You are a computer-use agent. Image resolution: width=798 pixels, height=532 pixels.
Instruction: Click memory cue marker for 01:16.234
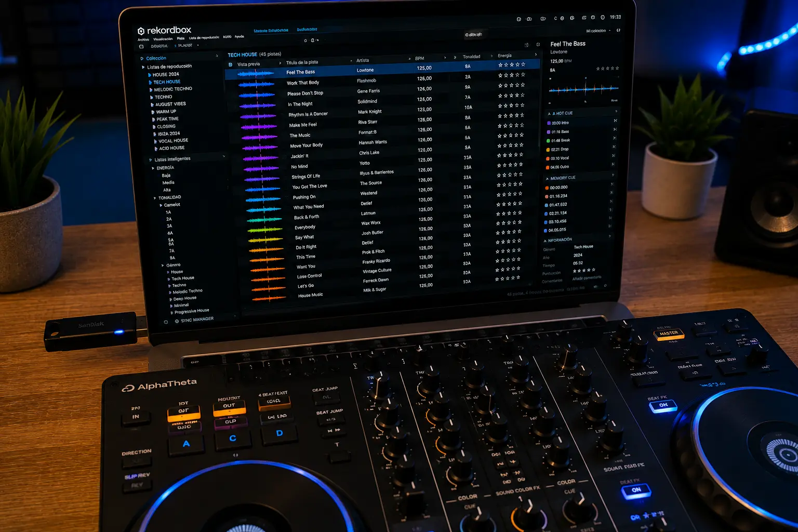pyautogui.click(x=546, y=196)
